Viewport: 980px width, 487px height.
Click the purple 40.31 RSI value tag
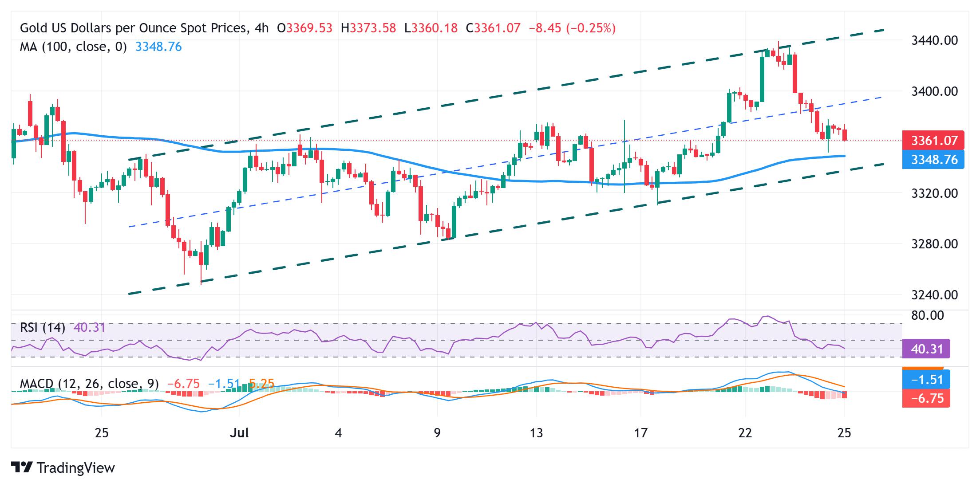(926, 349)
